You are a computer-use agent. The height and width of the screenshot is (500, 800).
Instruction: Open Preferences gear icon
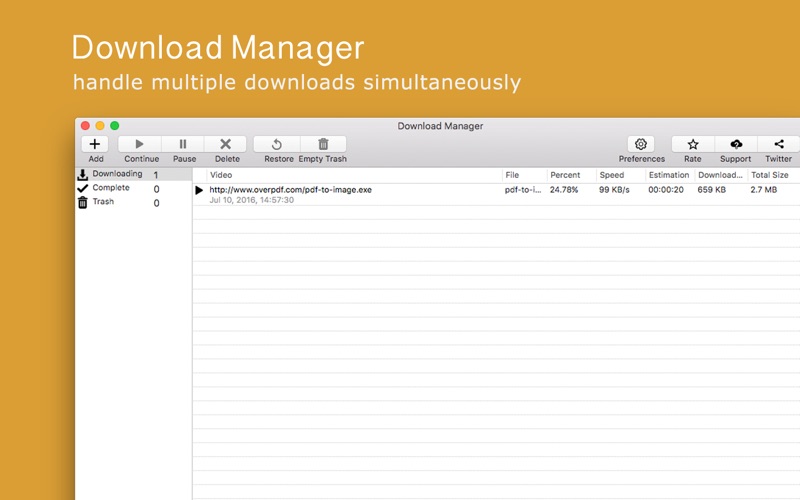click(x=641, y=144)
